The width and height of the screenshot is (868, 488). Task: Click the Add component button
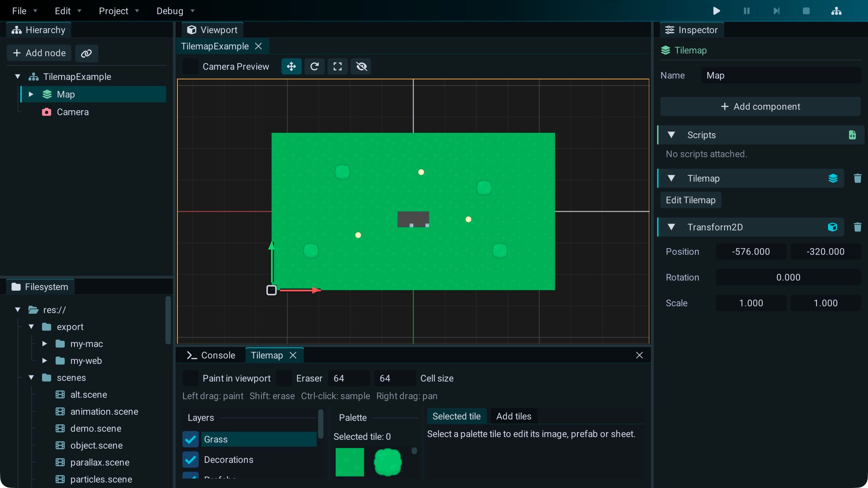pyautogui.click(x=760, y=106)
